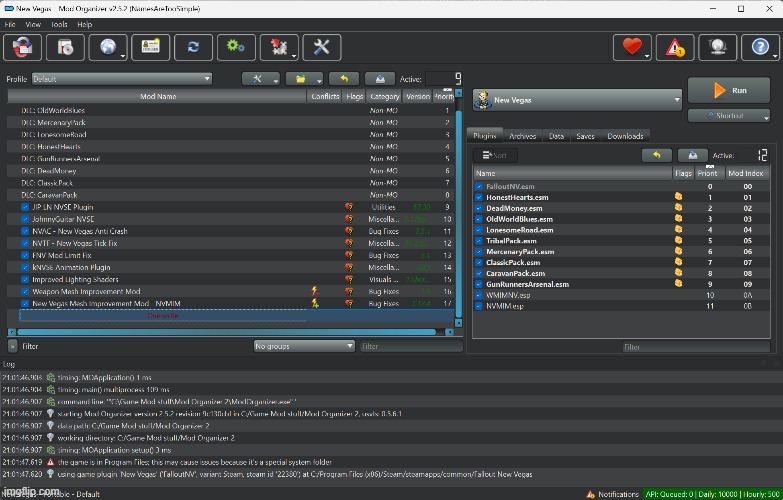Click the mod list horizontal scrollbar
This screenshot has width=783, height=500.
point(227,332)
